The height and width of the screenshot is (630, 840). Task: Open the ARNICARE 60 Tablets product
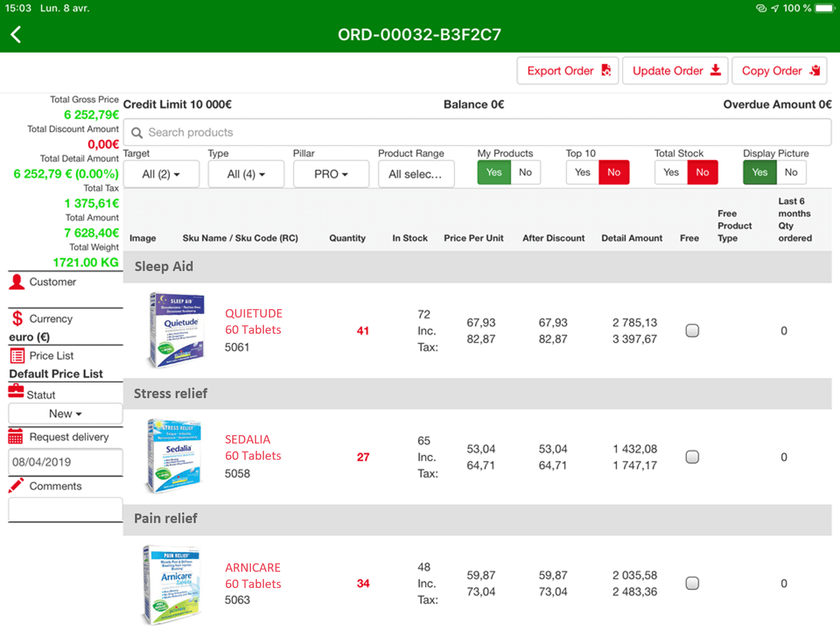(x=253, y=576)
